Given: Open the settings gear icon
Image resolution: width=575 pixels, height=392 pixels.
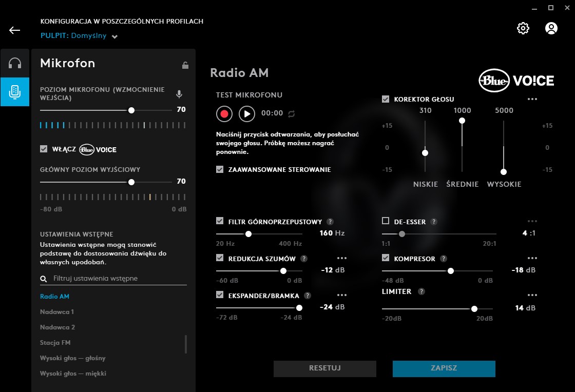Looking at the screenshot, I should coord(523,28).
